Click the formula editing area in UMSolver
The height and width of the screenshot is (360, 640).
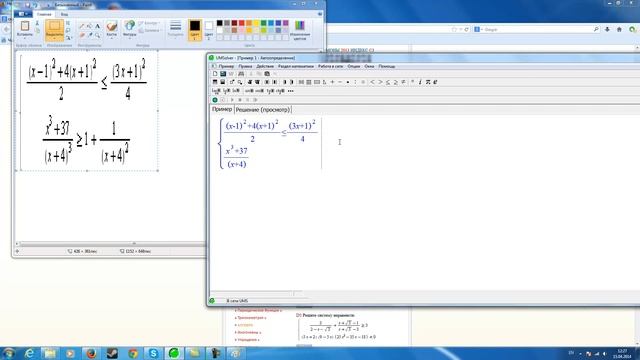[x=424, y=202]
